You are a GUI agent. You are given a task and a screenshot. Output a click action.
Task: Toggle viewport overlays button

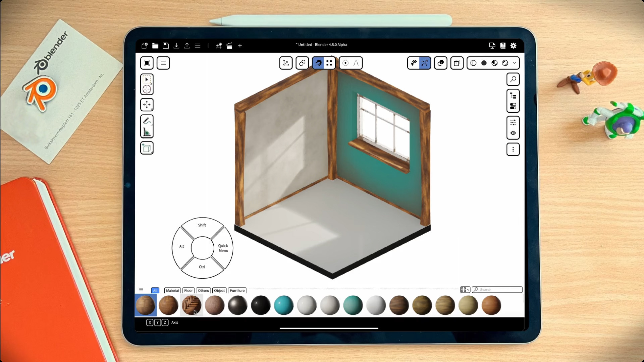[x=441, y=63]
